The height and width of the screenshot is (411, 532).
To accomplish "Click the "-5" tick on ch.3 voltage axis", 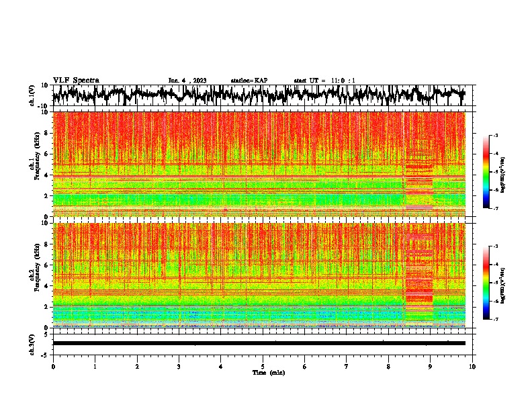I will 45,355.
